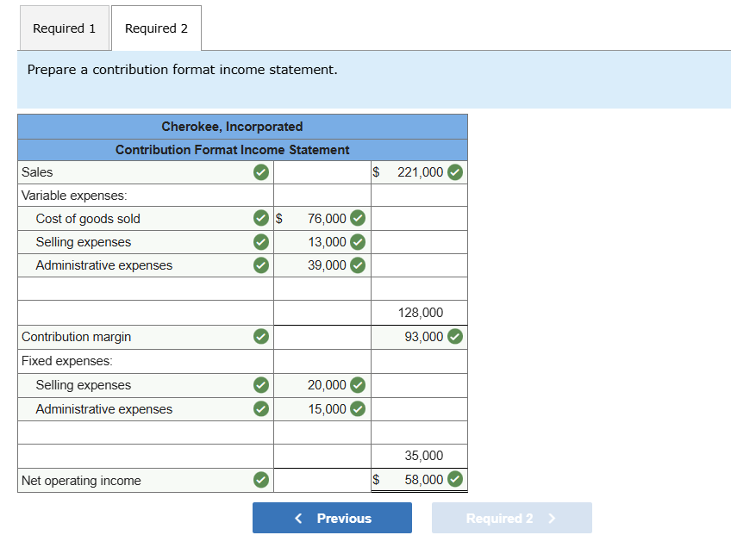Click the checkmark after the Contribution margin label
The image size is (731, 560).
(x=260, y=337)
